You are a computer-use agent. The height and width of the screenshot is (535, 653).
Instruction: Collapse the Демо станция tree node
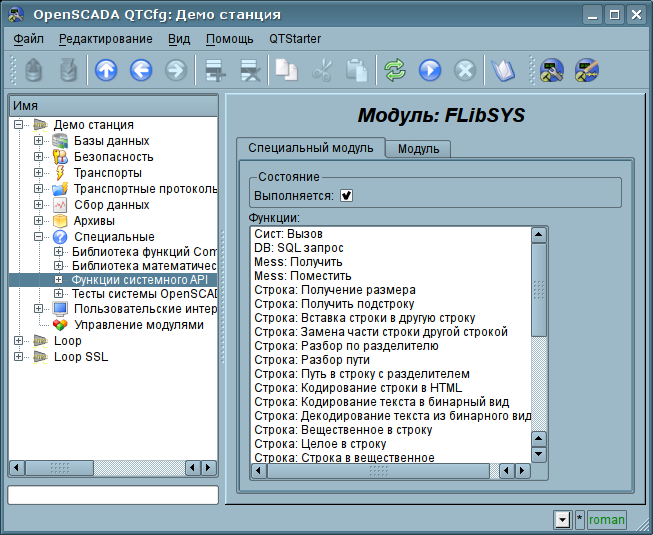pos(18,124)
